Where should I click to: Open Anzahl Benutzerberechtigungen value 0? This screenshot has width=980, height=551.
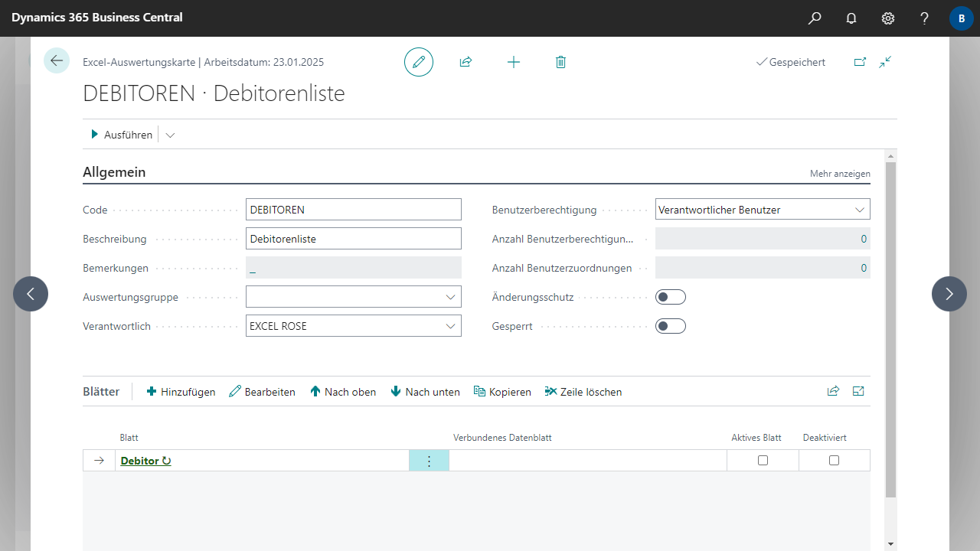pyautogui.click(x=763, y=239)
